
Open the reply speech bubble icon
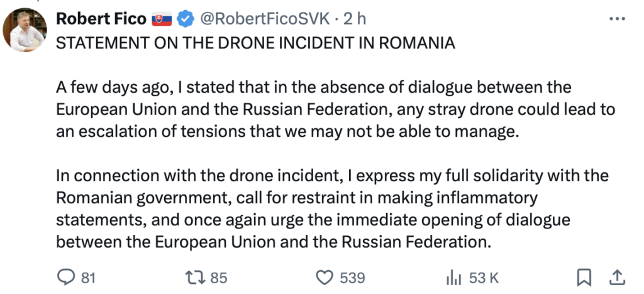tap(65, 278)
